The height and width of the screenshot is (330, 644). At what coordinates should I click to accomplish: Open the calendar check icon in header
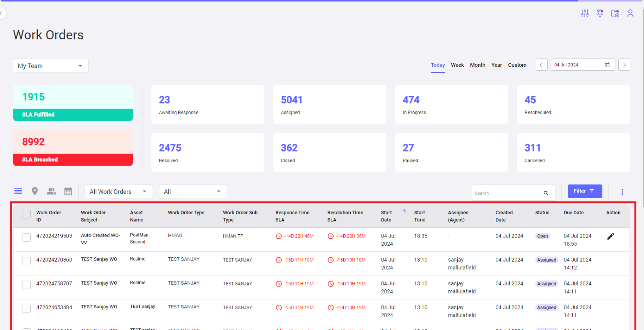click(615, 14)
